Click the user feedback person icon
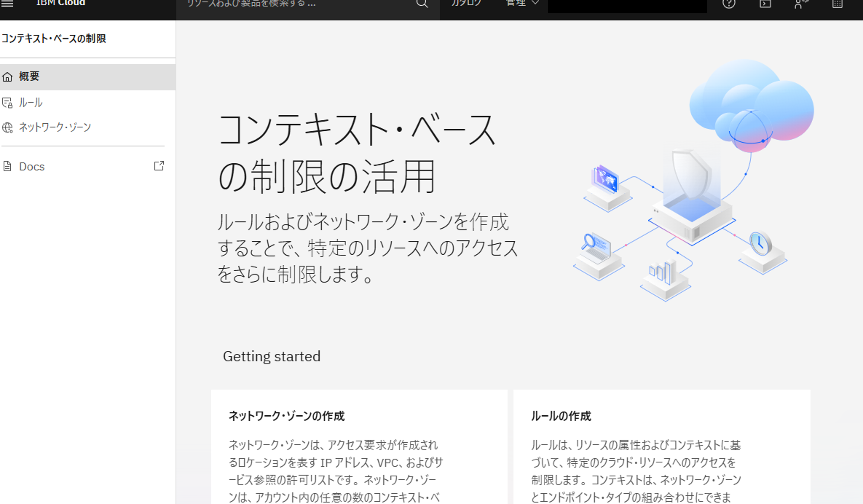 [x=801, y=4]
